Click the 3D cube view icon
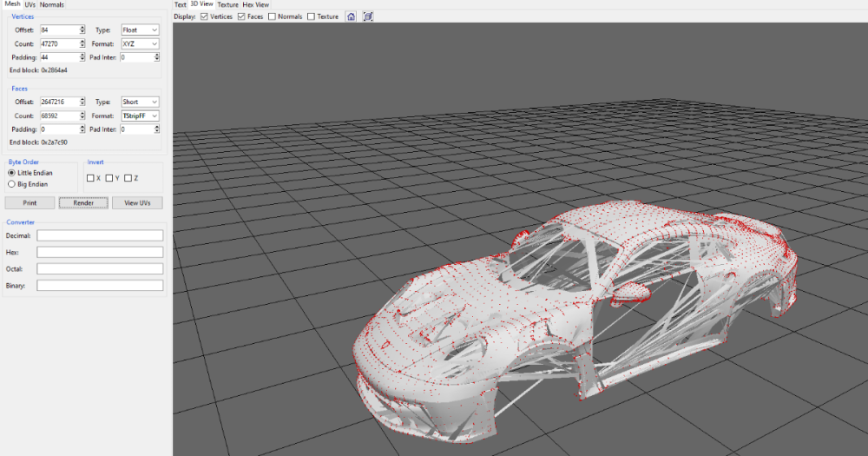This screenshot has width=868, height=456. tap(368, 17)
